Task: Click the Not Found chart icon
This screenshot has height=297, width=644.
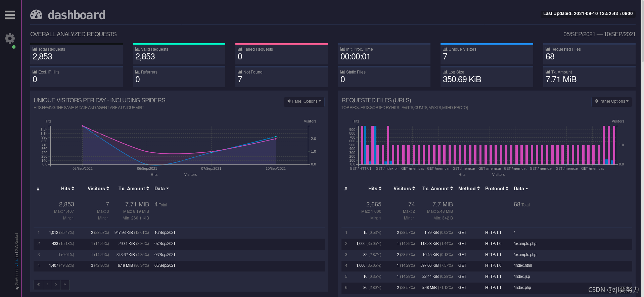Action: click(240, 72)
